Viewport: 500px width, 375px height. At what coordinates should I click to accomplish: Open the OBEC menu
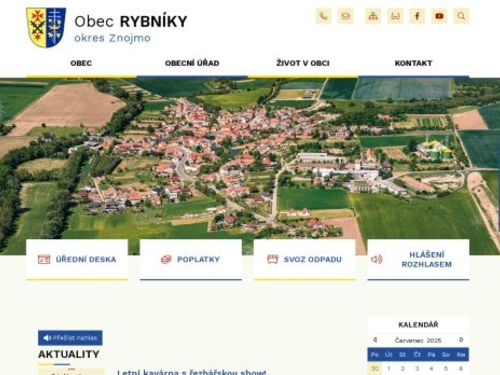[81, 63]
